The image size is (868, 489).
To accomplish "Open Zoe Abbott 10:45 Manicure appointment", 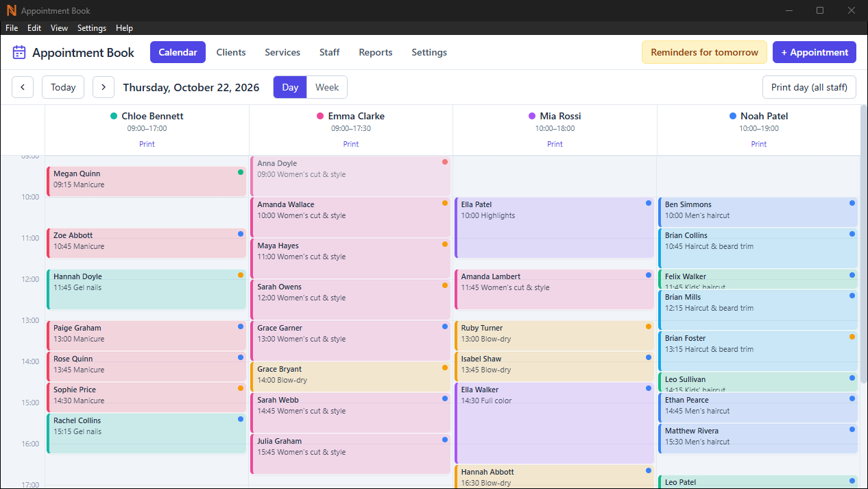I will [146, 243].
